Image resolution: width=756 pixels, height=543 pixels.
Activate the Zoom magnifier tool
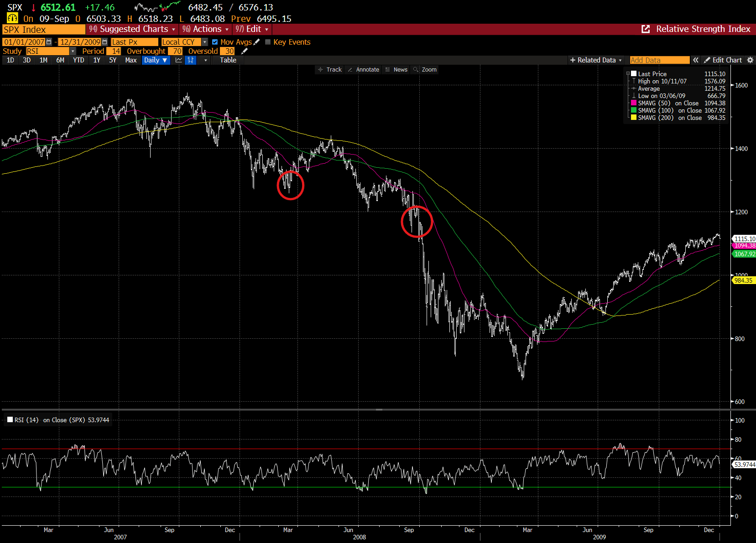(425, 70)
